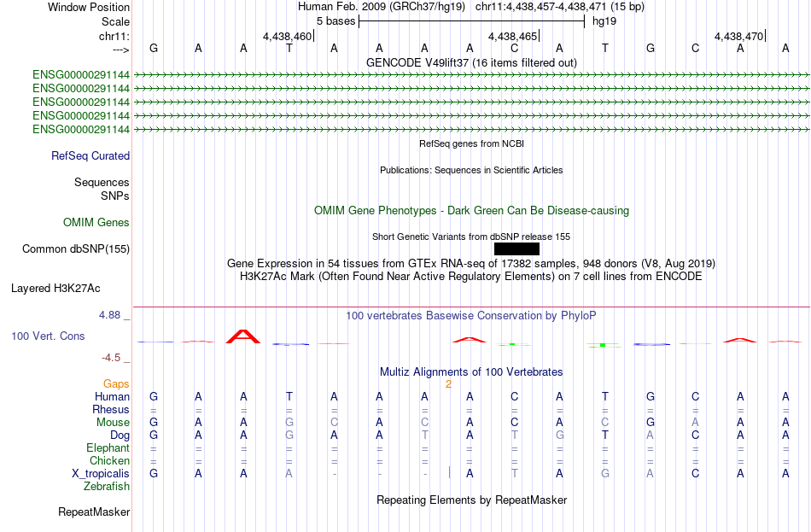
Task: Open the OMIM Gene Phenotypes track title
Action: (x=471, y=211)
